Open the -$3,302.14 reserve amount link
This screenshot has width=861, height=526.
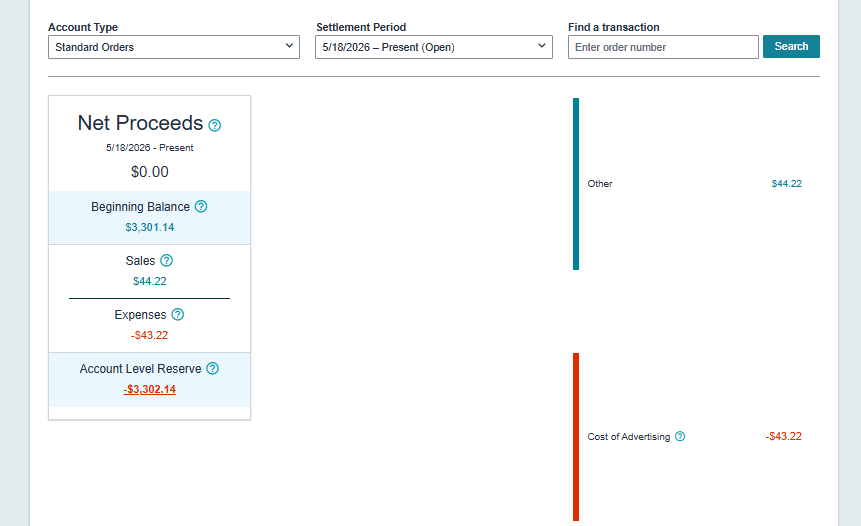[x=149, y=389]
